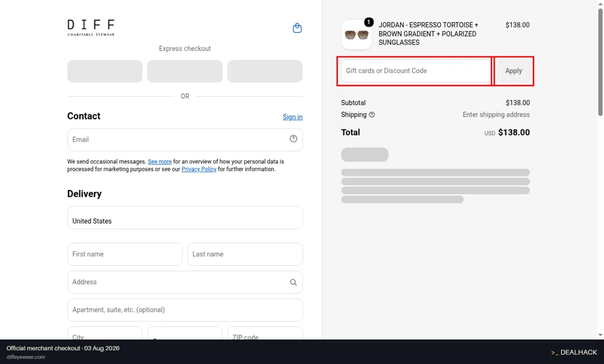
Task: Open the Privacy Policy link
Action: [x=199, y=169]
